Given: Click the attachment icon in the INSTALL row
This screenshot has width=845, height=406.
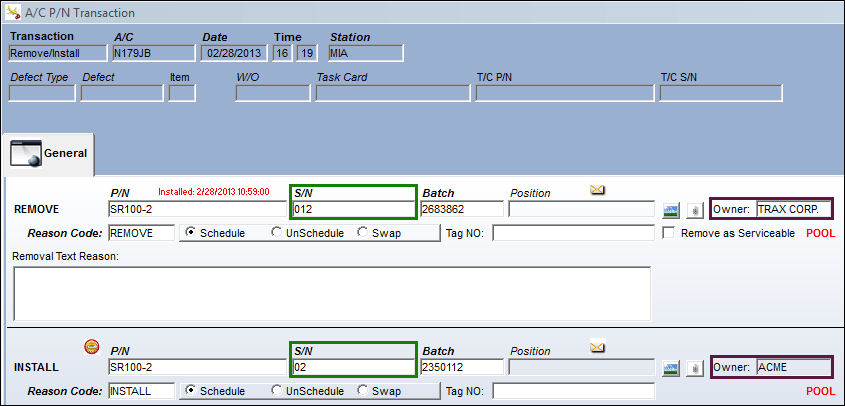Looking at the screenshot, I should (695, 368).
